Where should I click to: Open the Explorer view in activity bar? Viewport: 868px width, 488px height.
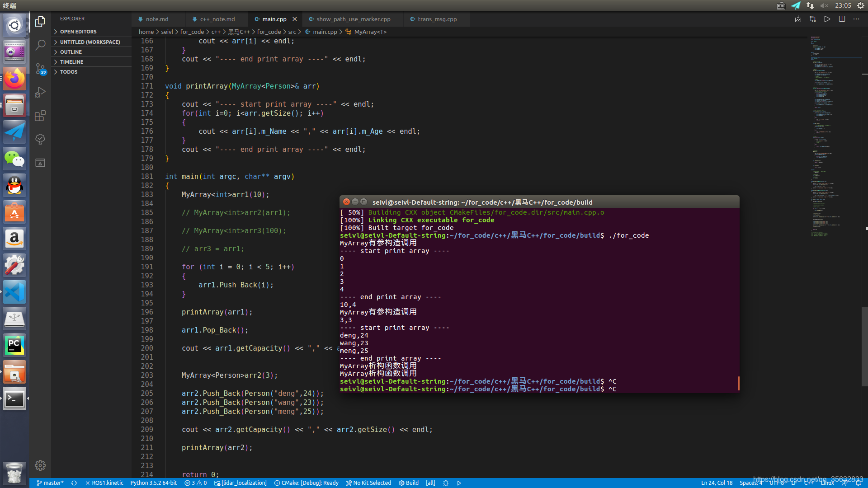40,21
